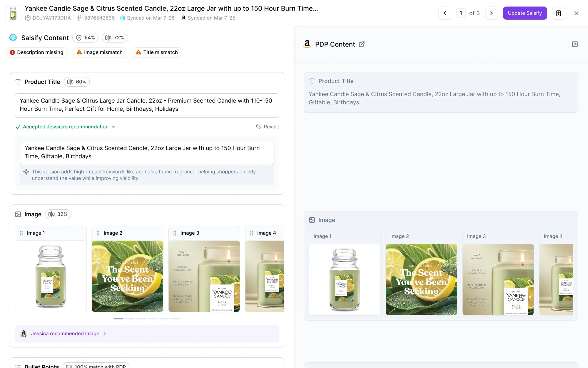The height and width of the screenshot is (368, 588).
Task: Open Salsify Image 1 candle jar thumbnail
Action: tap(51, 276)
